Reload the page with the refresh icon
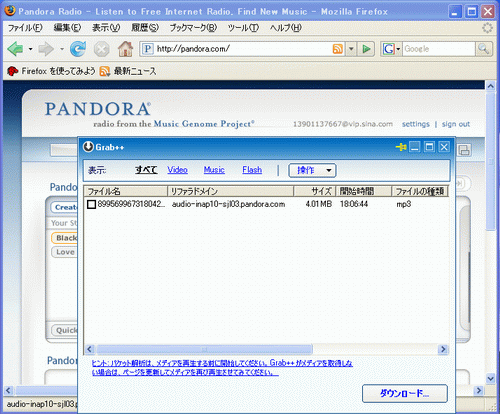Viewport: 500px width, 414px height. click(78, 49)
